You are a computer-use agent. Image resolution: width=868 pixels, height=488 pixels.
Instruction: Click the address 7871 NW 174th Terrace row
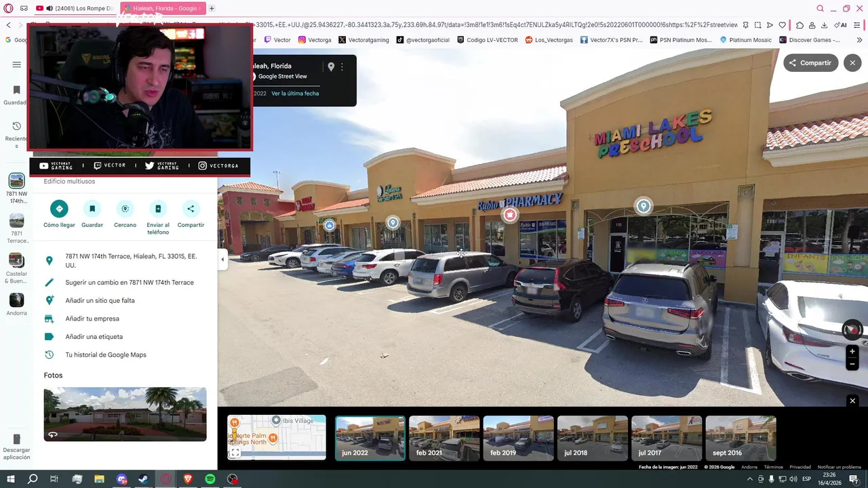click(x=125, y=260)
